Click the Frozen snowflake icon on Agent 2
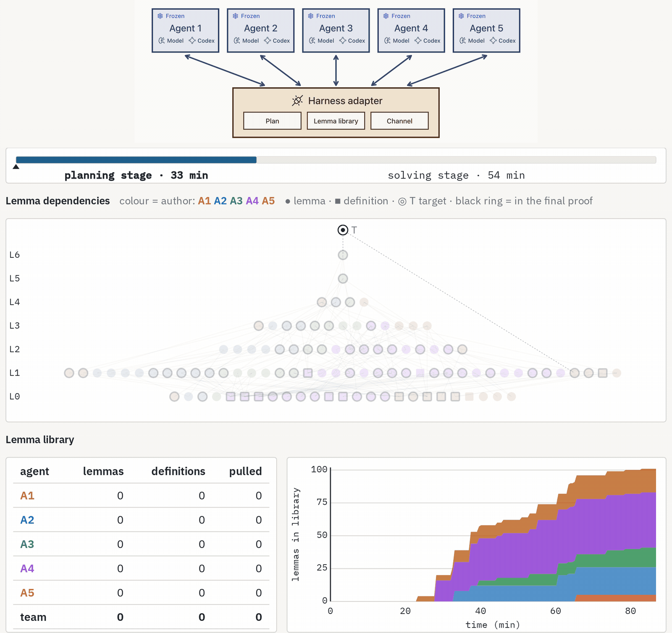 tap(235, 16)
